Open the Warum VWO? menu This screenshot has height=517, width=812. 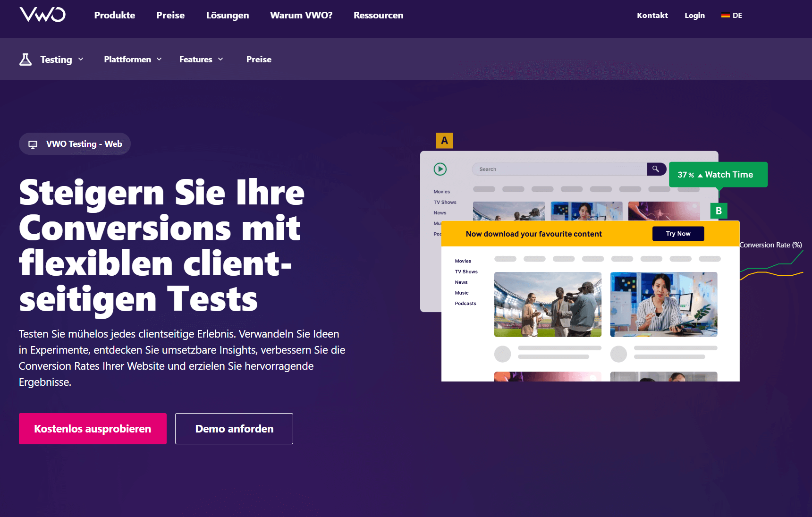click(301, 15)
